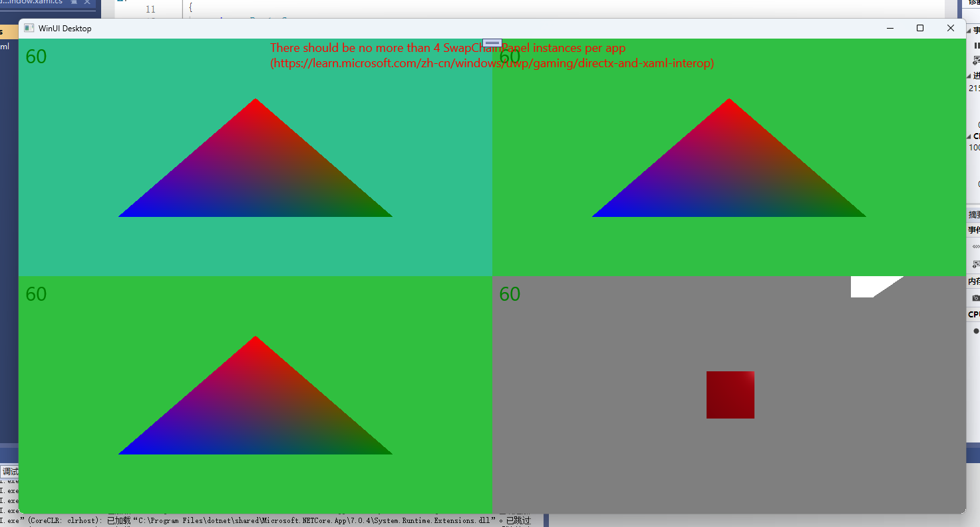Click the pause icon in the diagnostics panel
The height and width of the screenshot is (527, 980).
pyautogui.click(x=977, y=46)
